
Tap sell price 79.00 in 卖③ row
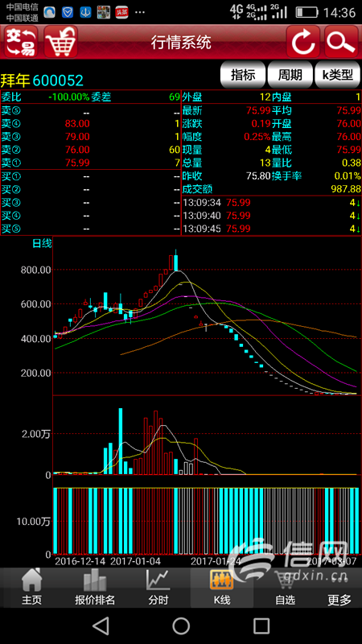(77, 136)
